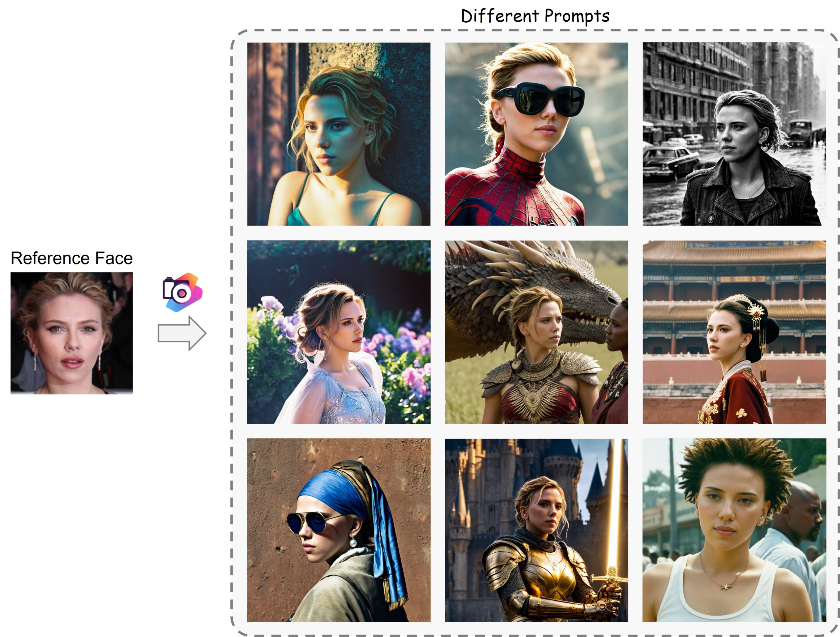Select the spiky hair tank top image

pyautogui.click(x=734, y=530)
